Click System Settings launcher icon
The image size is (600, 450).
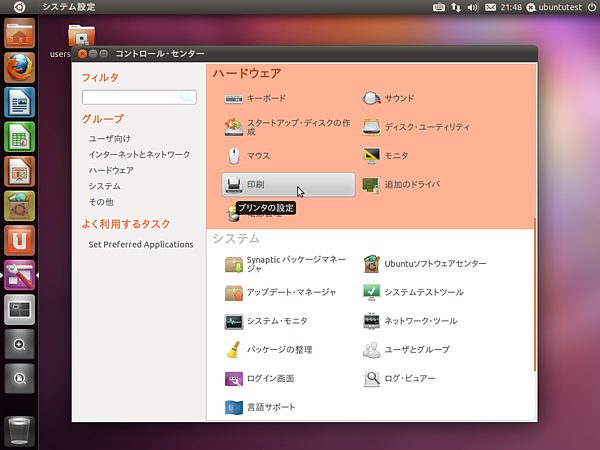(19, 275)
